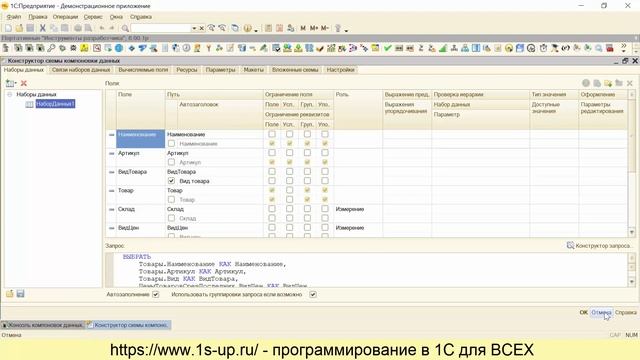Switch to Настройки tab
640x360 pixels.
pyautogui.click(x=340, y=70)
